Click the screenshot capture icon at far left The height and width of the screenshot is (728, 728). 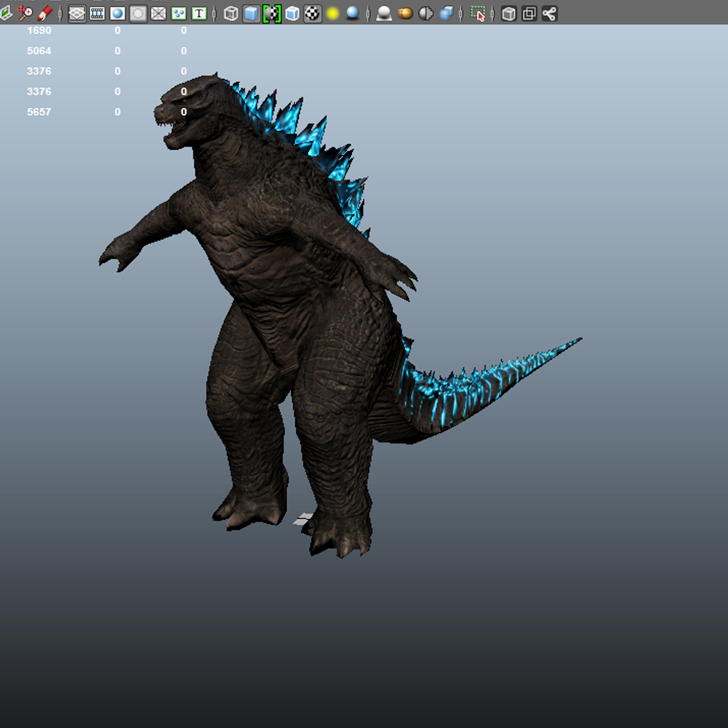click(7, 14)
